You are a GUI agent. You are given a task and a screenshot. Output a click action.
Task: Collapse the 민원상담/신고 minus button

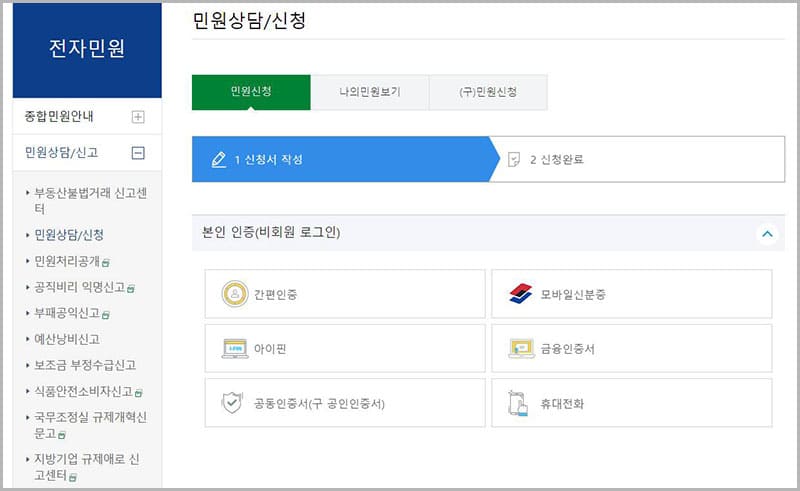[138, 153]
